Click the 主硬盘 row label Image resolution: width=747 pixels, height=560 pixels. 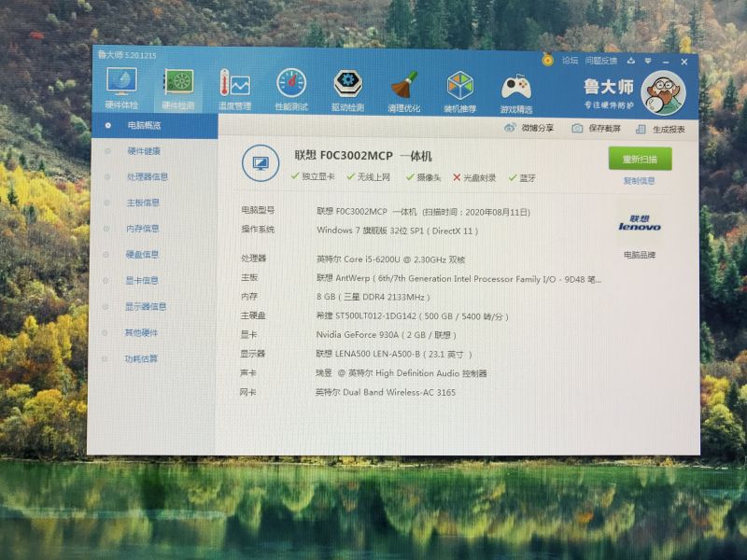(x=253, y=315)
